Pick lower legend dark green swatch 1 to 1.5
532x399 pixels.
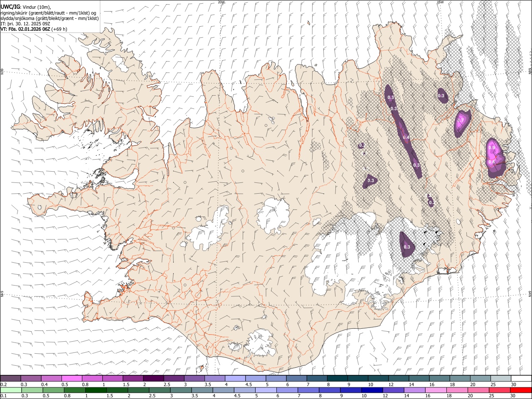click(96, 390)
